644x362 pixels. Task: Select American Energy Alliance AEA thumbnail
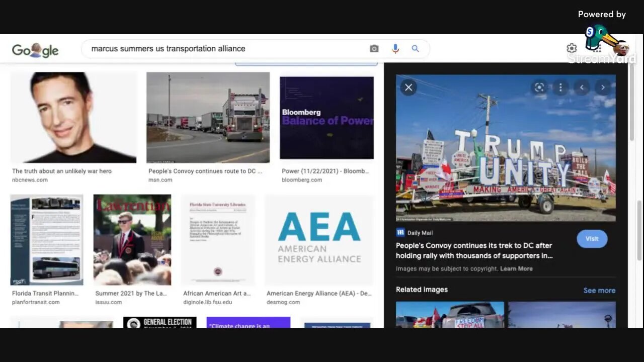click(319, 240)
